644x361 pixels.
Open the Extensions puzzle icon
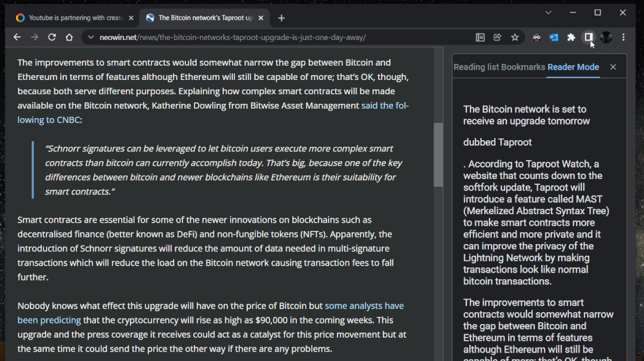coord(571,37)
